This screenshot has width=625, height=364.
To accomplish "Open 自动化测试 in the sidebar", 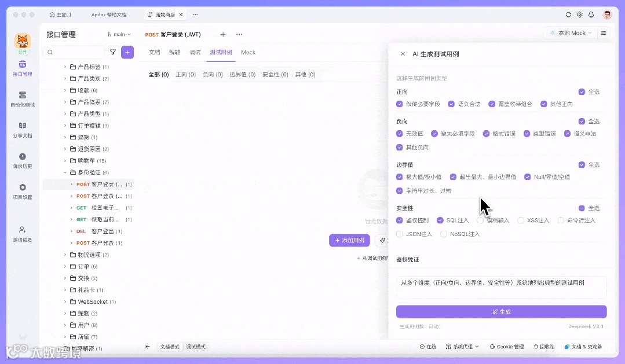I will pos(23,99).
